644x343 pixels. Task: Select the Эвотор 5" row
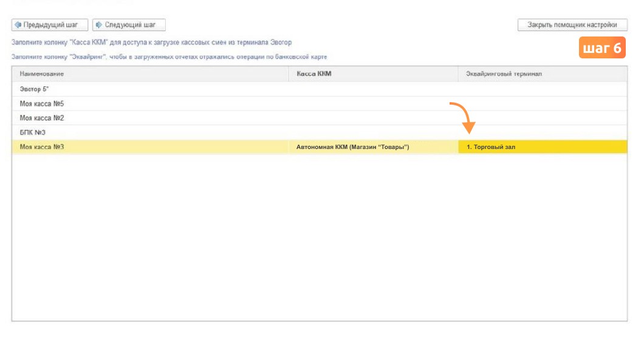[x=319, y=89]
